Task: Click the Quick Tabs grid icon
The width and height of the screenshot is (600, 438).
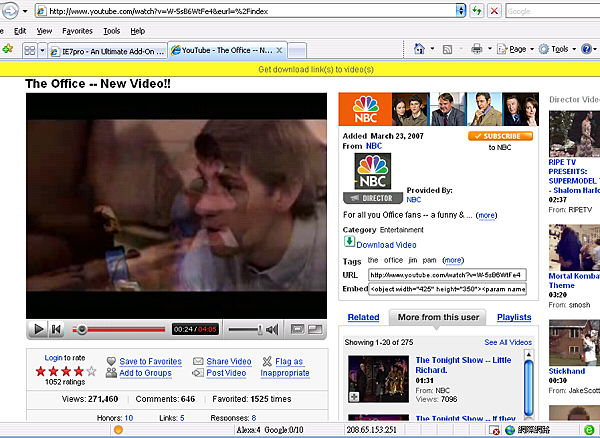Action: pyautogui.click(x=30, y=50)
